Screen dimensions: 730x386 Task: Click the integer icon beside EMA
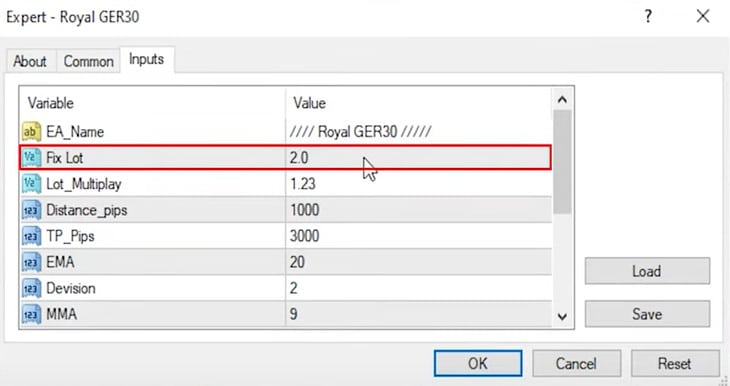tap(31, 262)
